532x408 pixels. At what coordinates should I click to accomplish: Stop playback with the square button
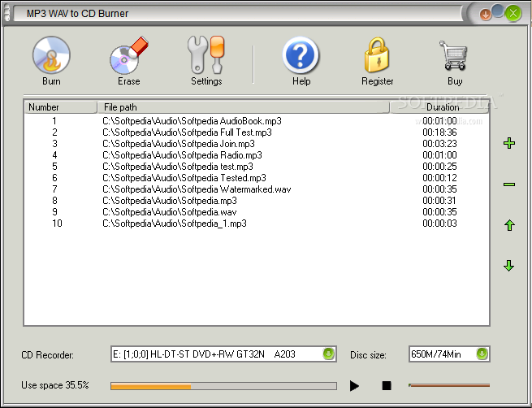click(x=387, y=385)
